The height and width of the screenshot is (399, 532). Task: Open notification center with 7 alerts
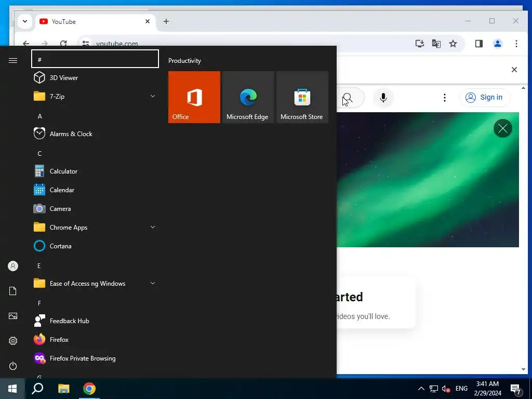tap(516, 389)
